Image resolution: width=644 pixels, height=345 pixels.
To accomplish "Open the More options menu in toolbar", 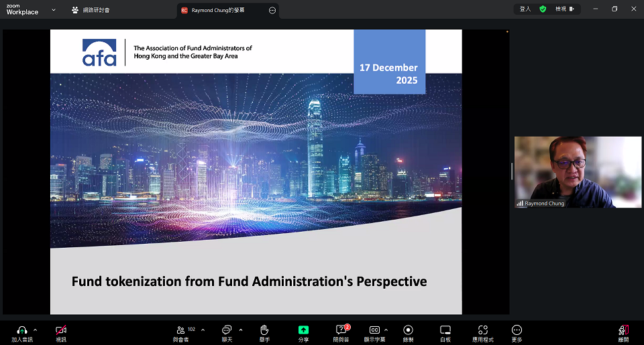I will (x=517, y=330).
